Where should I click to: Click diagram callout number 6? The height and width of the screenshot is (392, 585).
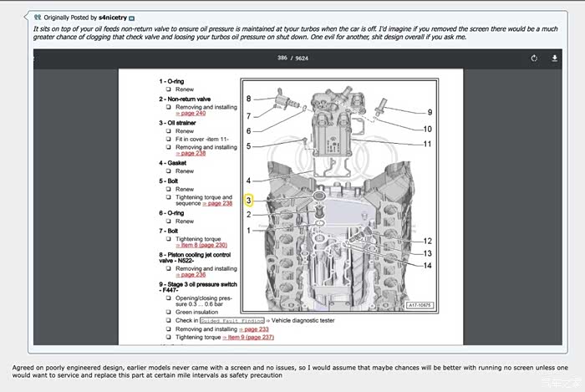click(248, 131)
